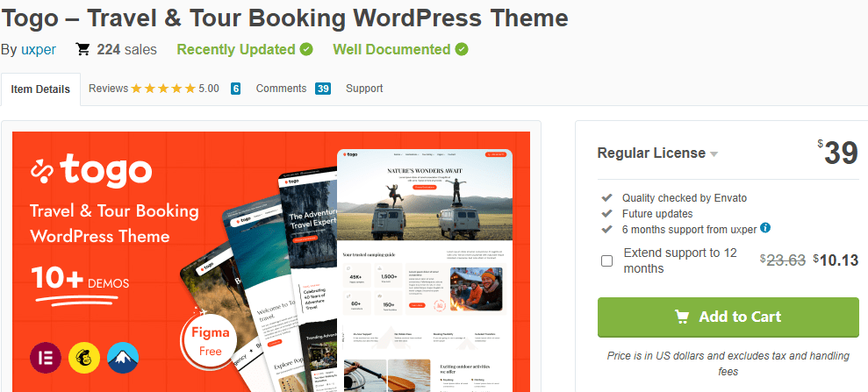Click the price excludes tax notice text

[x=728, y=363]
